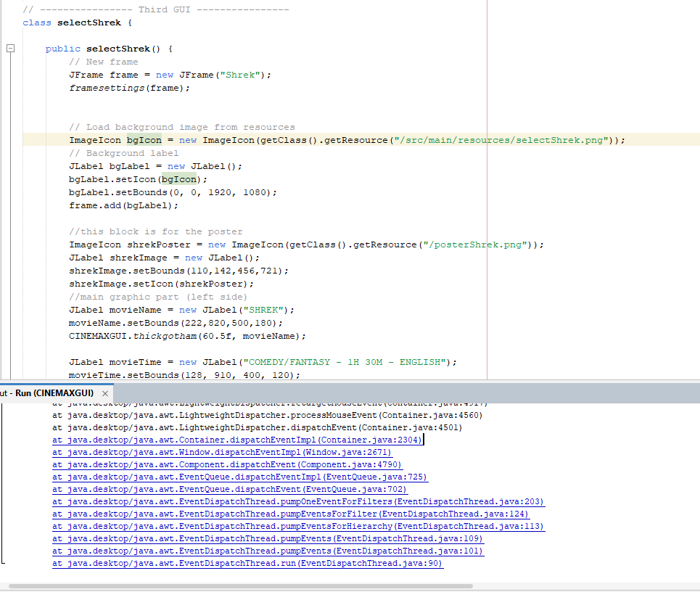Image resolution: width=700 pixels, height=592 pixels.
Task: Open EventDispatchThread.java:101 pumpEvents link
Action: 268,551
